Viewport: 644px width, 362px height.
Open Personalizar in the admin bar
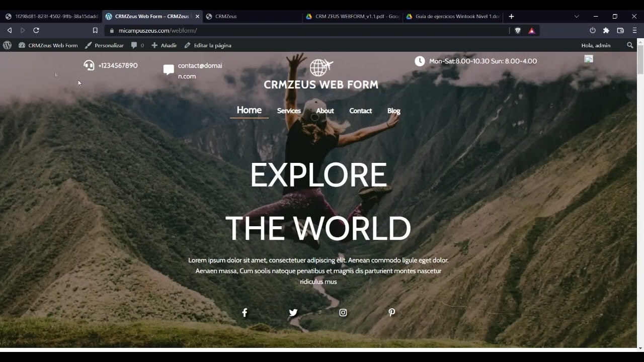tap(104, 45)
